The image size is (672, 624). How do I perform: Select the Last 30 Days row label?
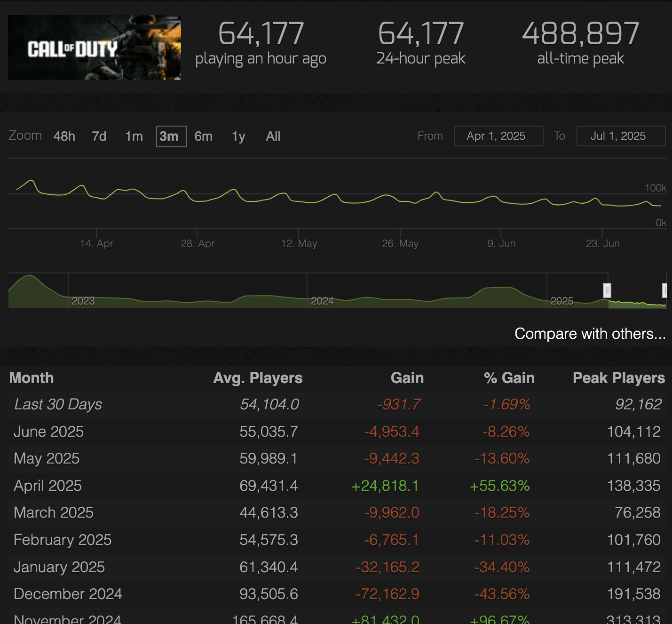pos(58,404)
